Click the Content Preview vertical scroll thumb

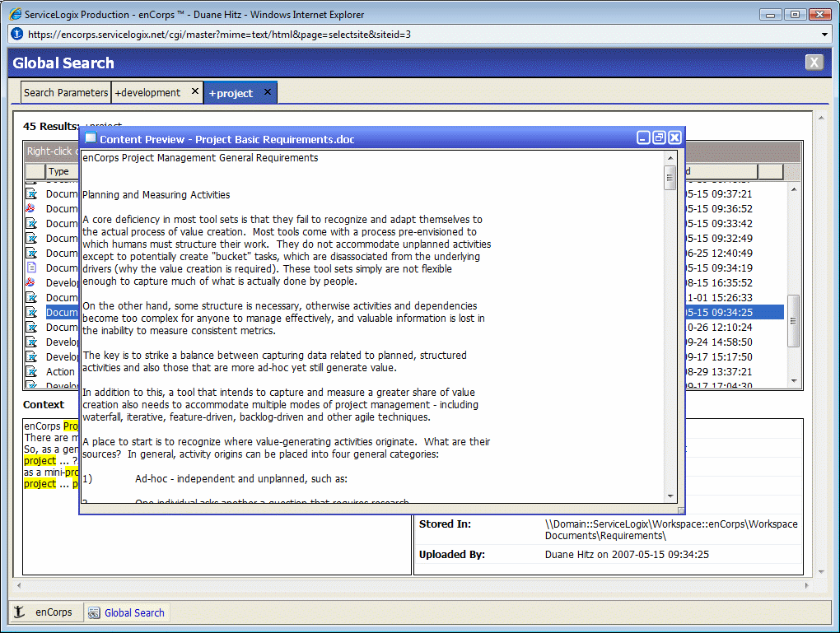pos(670,177)
